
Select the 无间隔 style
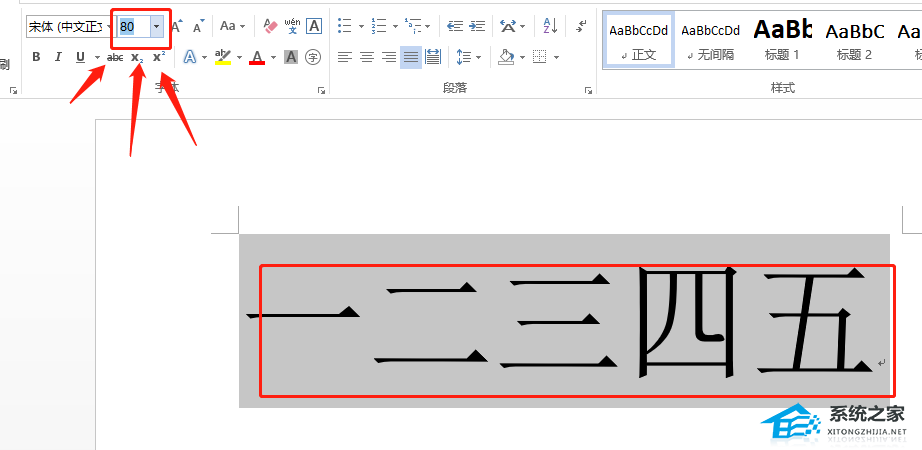coord(710,40)
